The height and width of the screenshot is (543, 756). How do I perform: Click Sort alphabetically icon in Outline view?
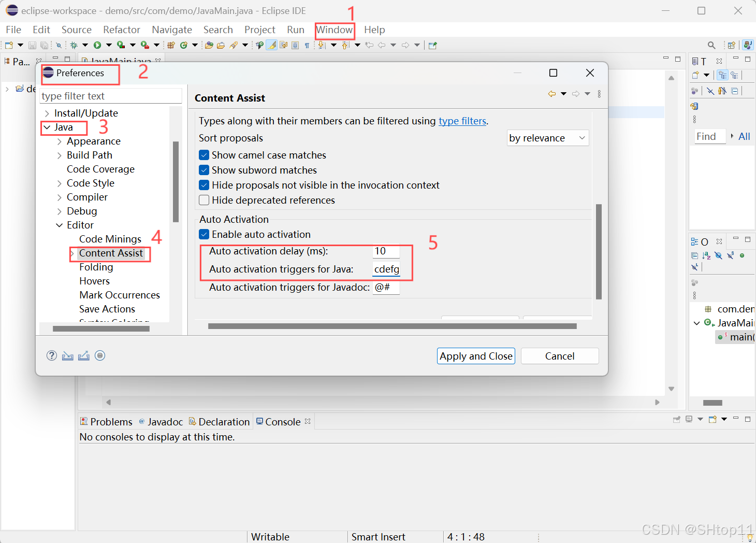[706, 255]
